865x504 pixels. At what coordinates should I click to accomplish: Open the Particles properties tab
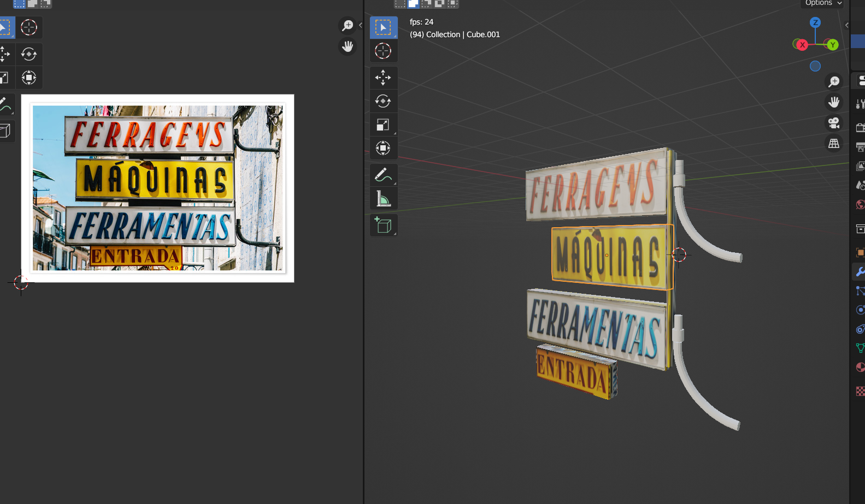click(860, 290)
